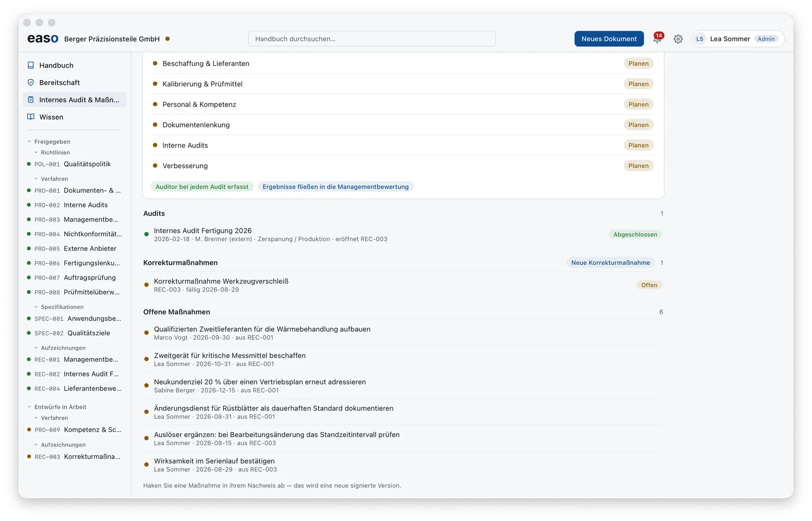Collapse the Richtlinien group
The image size is (812, 521).
[52, 152]
